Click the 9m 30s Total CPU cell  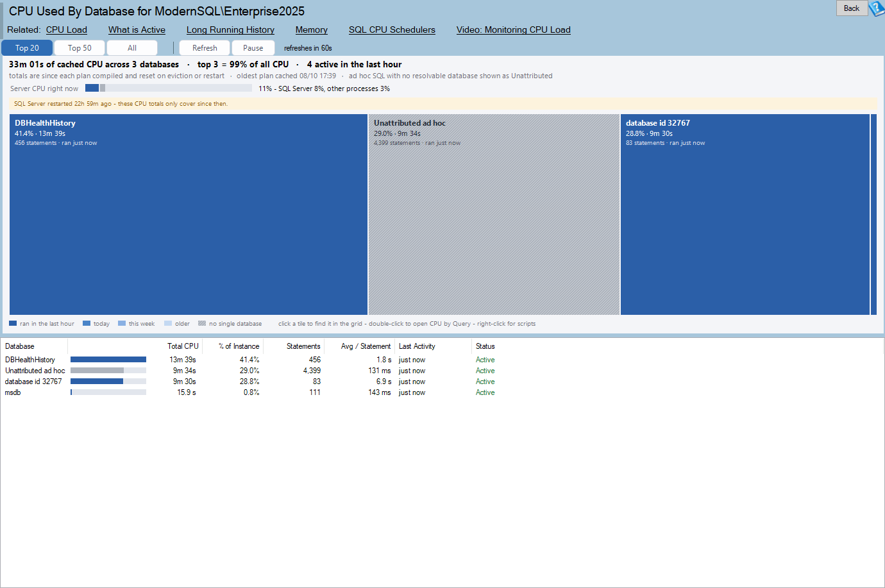(185, 382)
